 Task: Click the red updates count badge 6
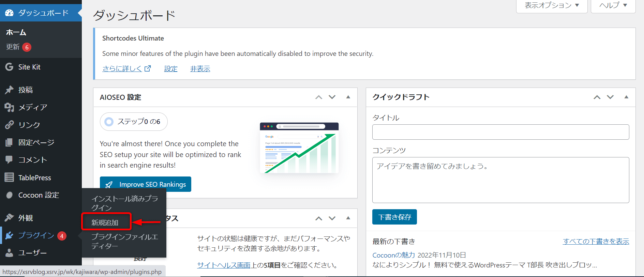tap(27, 47)
